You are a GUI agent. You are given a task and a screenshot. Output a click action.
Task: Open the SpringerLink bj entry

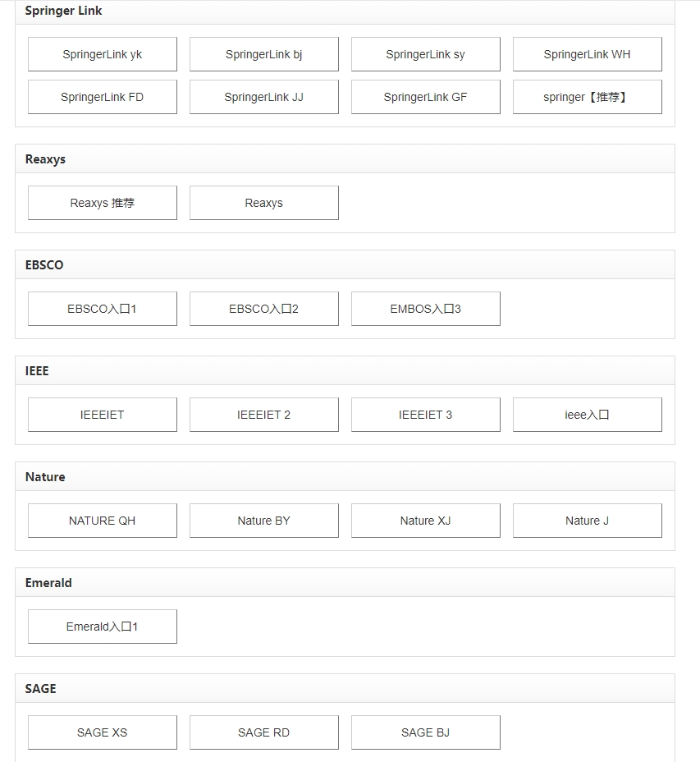[x=264, y=54]
